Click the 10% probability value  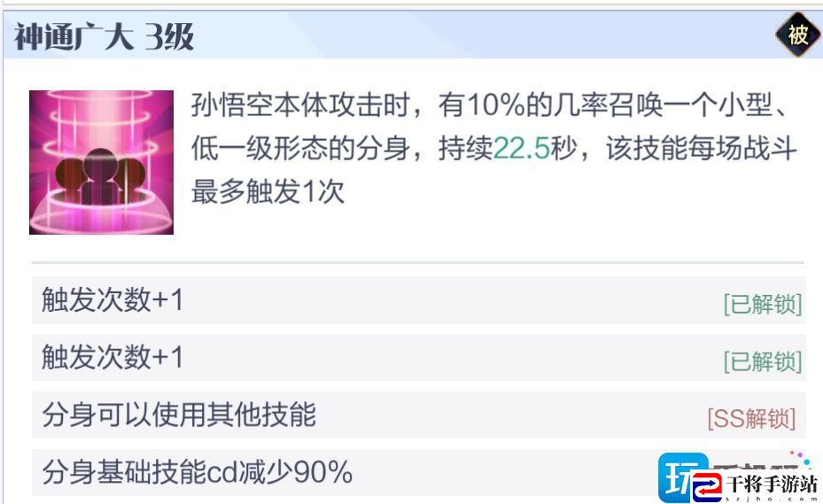click(x=496, y=105)
